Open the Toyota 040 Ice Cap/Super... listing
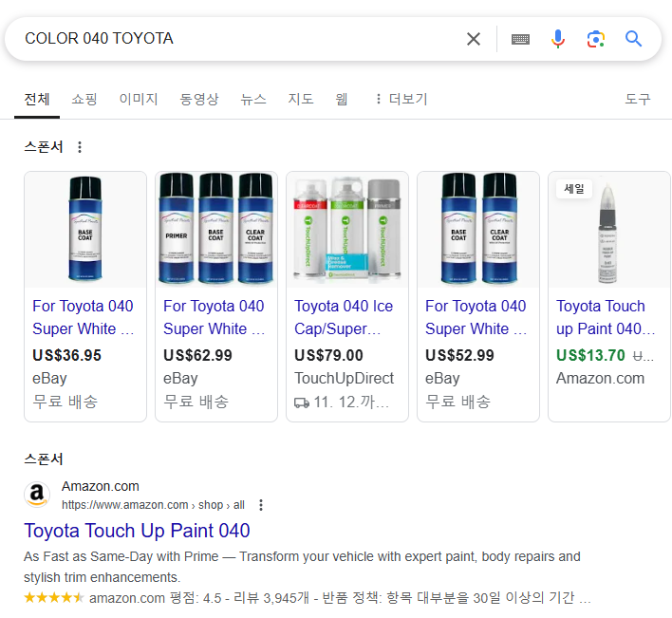 344,318
